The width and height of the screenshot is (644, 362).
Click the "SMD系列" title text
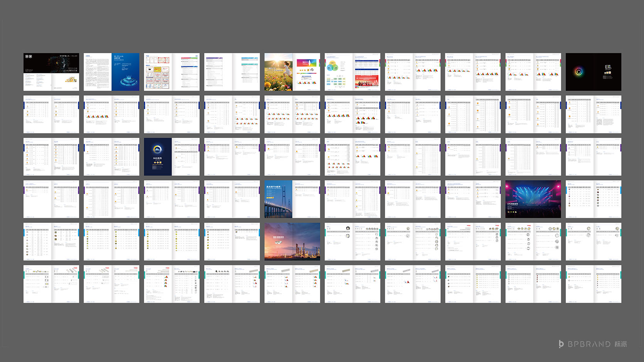pyautogui.click(x=157, y=158)
